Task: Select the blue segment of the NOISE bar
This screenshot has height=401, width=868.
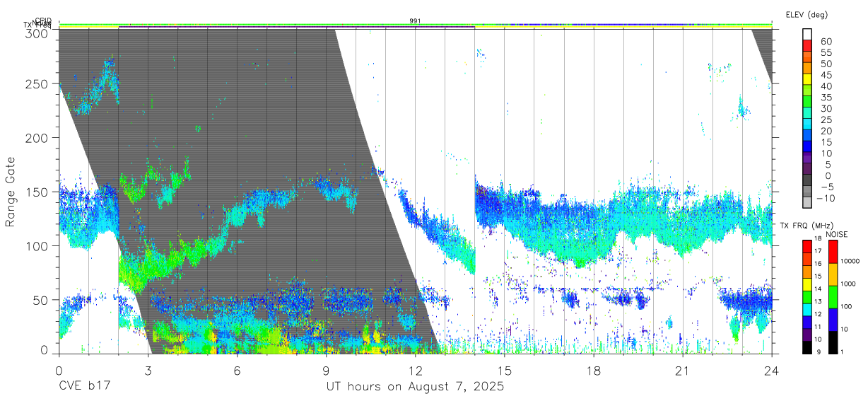Action: tap(833, 320)
